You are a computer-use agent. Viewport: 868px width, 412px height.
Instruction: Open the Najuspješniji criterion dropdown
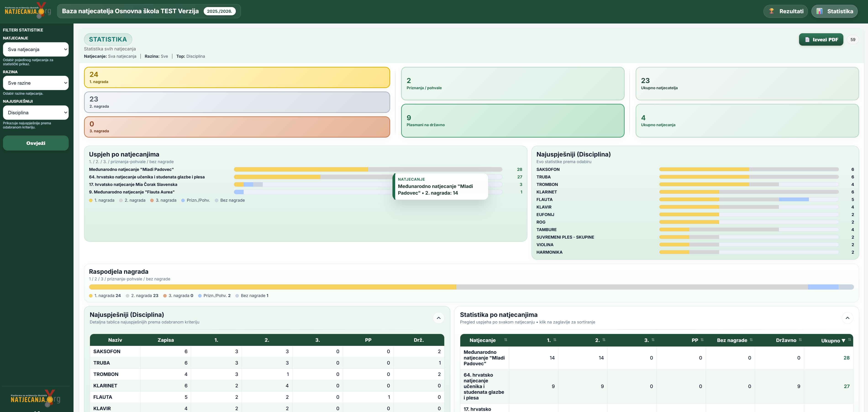[x=36, y=113]
